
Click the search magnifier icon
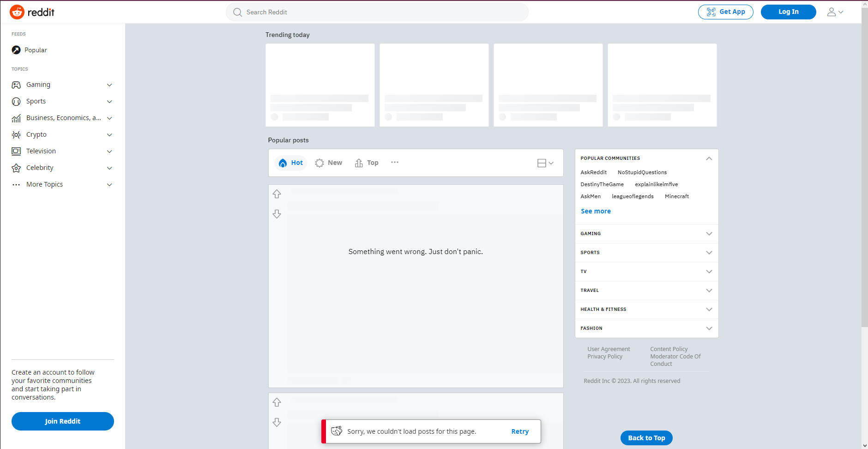237,12
